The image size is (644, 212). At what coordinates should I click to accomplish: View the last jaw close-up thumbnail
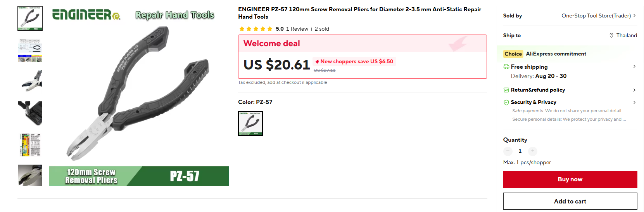[x=30, y=175]
